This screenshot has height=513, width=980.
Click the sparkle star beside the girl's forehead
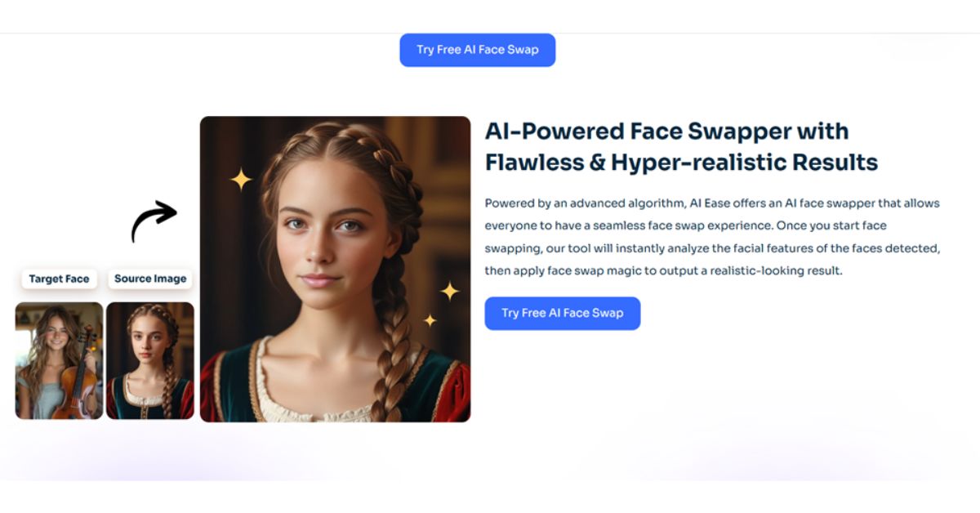tap(241, 179)
